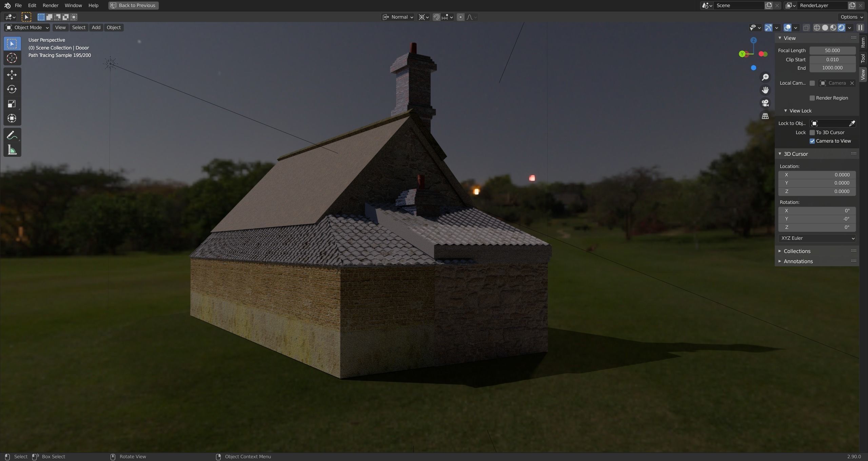The image size is (868, 461).
Task: Open the viewport Add menu button
Action: [x=96, y=27]
